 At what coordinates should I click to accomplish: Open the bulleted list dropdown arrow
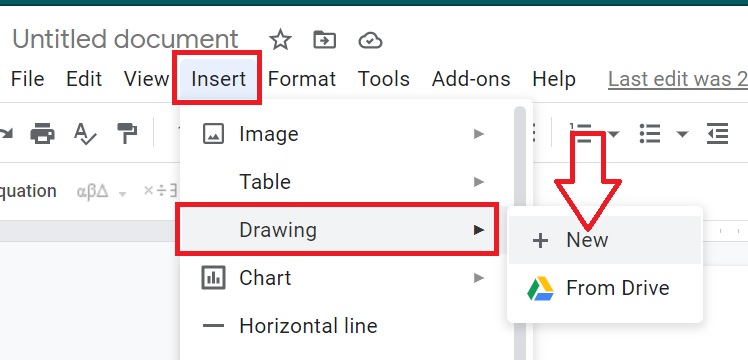[x=683, y=134]
